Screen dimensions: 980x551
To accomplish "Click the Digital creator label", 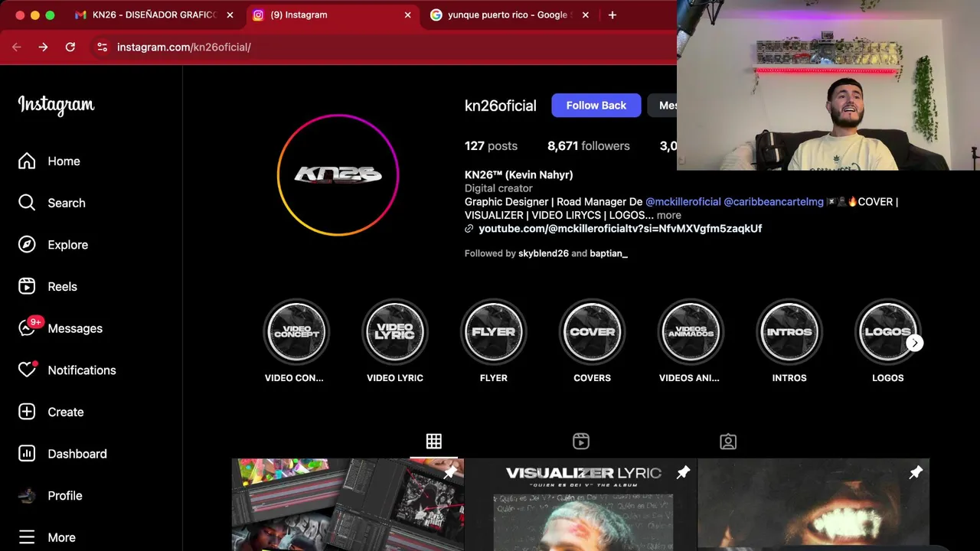I will 498,188.
